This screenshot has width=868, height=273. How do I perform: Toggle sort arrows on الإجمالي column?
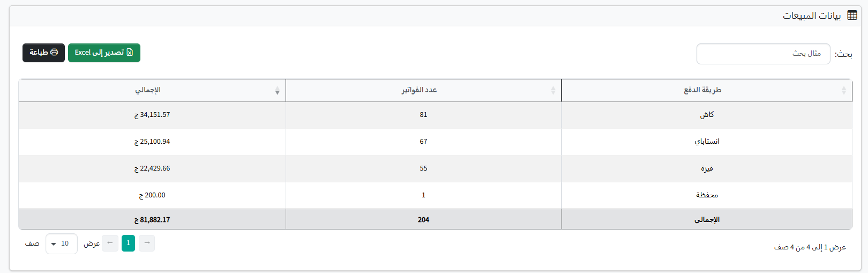(277, 91)
